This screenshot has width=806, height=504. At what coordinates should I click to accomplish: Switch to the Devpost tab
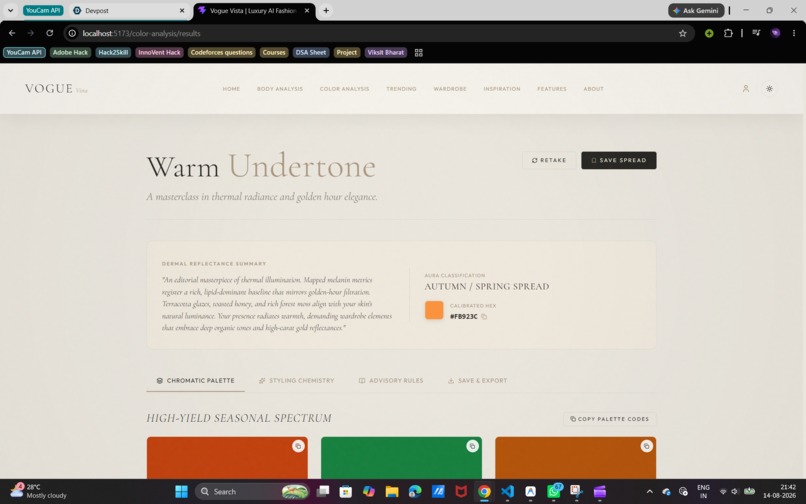pos(129,10)
